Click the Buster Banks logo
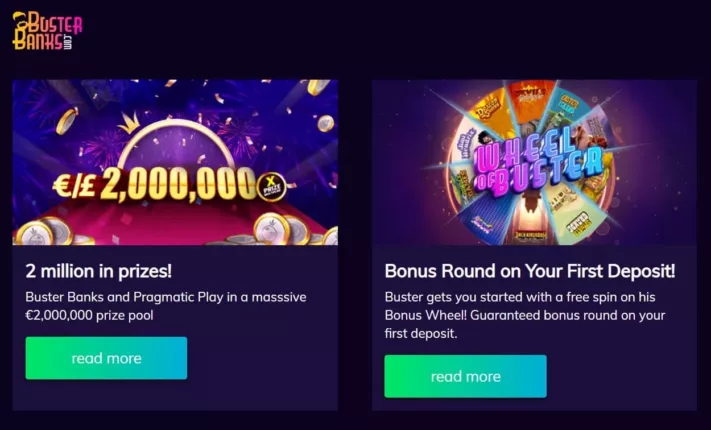The width and height of the screenshot is (711, 430). (x=48, y=30)
